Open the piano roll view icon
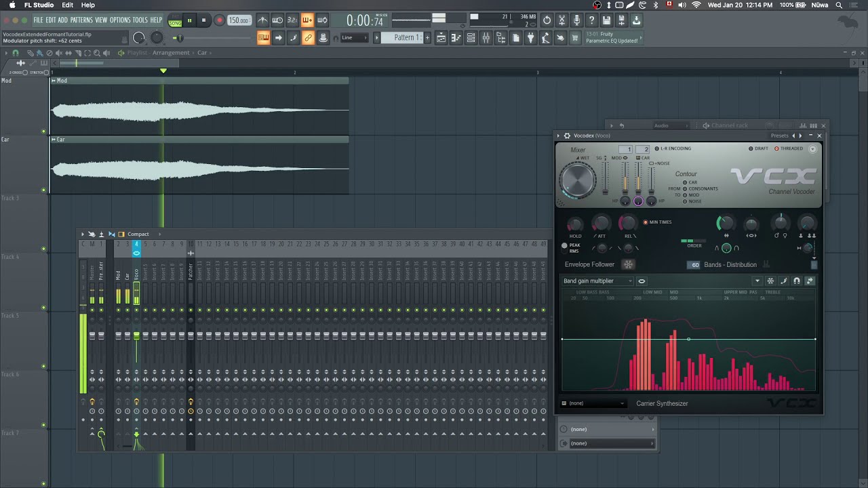 point(456,38)
